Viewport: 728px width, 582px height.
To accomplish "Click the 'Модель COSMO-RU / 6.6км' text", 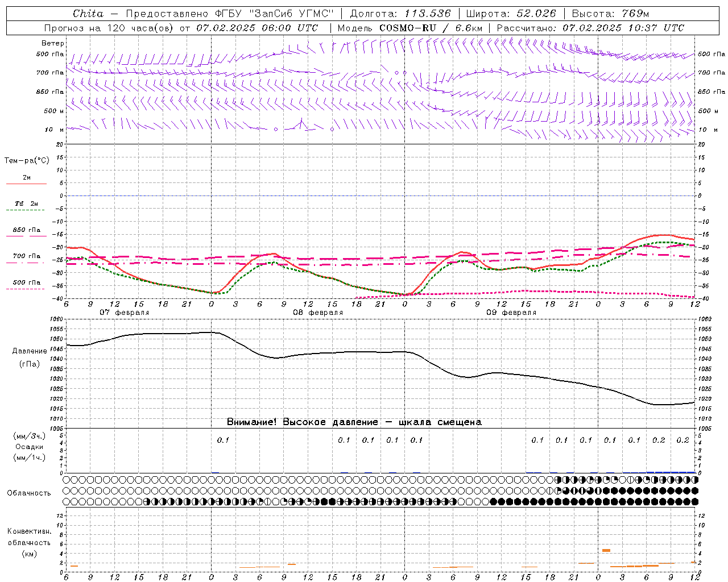I will click(x=410, y=28).
